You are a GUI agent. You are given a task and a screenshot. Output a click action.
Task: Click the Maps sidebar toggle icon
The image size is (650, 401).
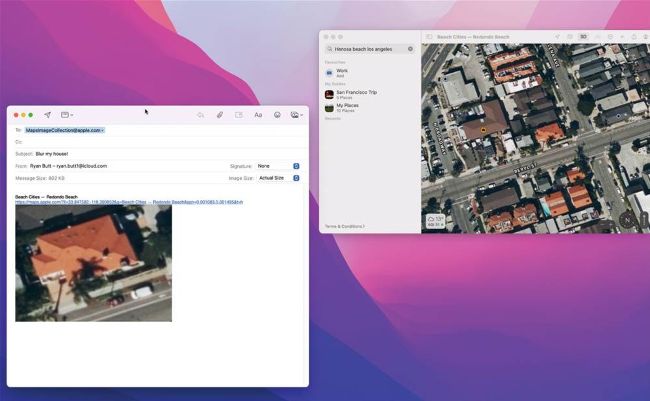[x=430, y=37]
